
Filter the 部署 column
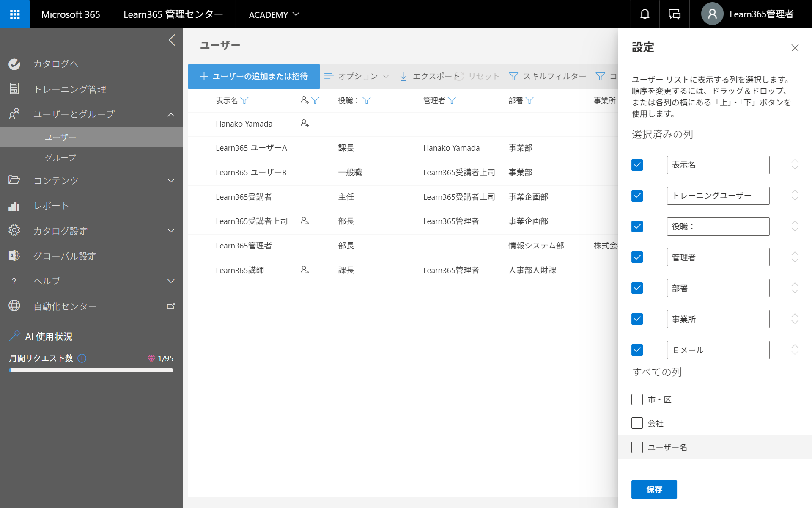coord(529,100)
